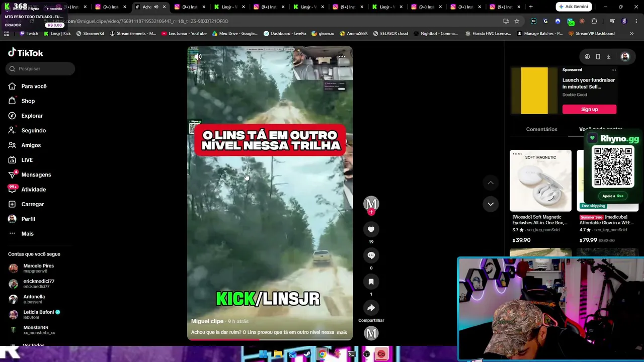Open MonsterBR followed account
This screenshot has height=362, width=644.
click(32, 330)
